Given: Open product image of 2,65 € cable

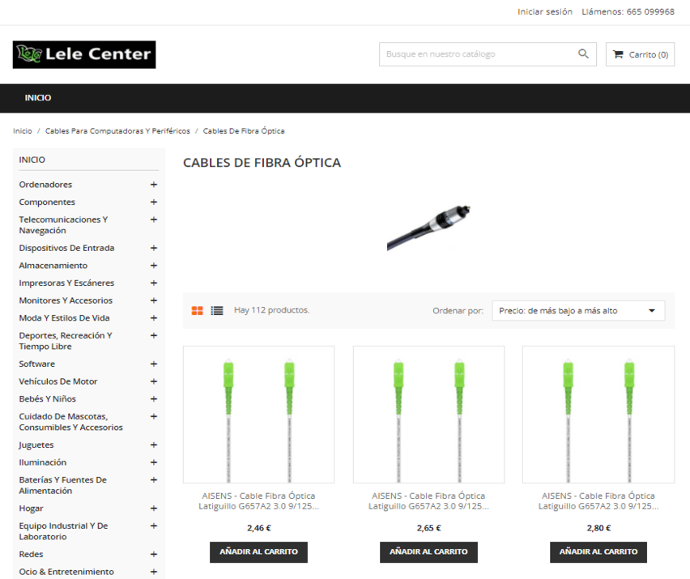Looking at the screenshot, I should click(429, 415).
